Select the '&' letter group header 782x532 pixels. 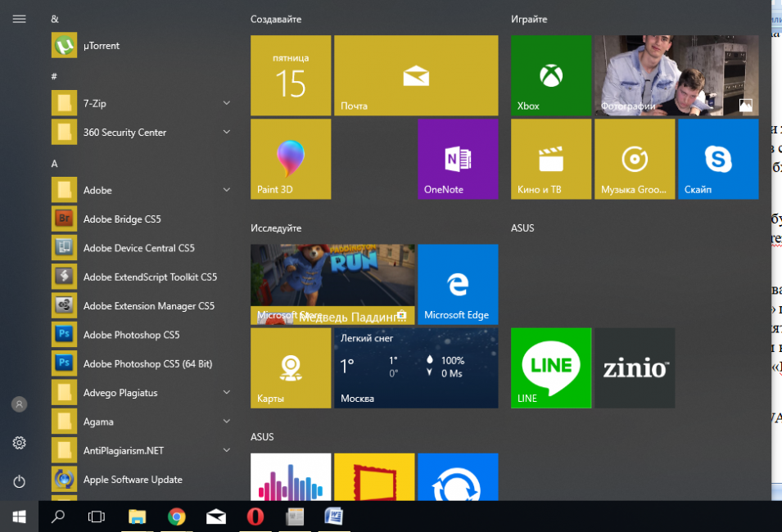coord(55,19)
